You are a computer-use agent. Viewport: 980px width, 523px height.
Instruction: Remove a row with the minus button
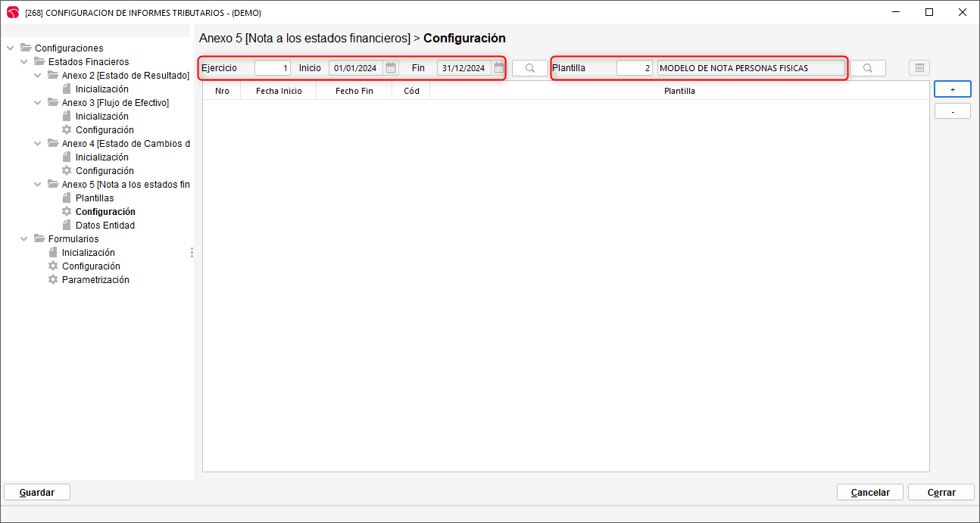(x=952, y=111)
